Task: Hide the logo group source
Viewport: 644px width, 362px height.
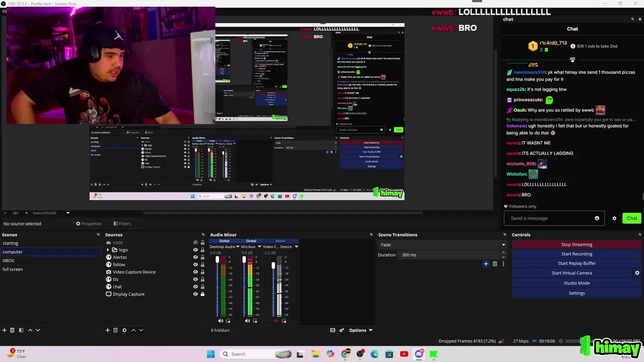Action: coord(196,250)
